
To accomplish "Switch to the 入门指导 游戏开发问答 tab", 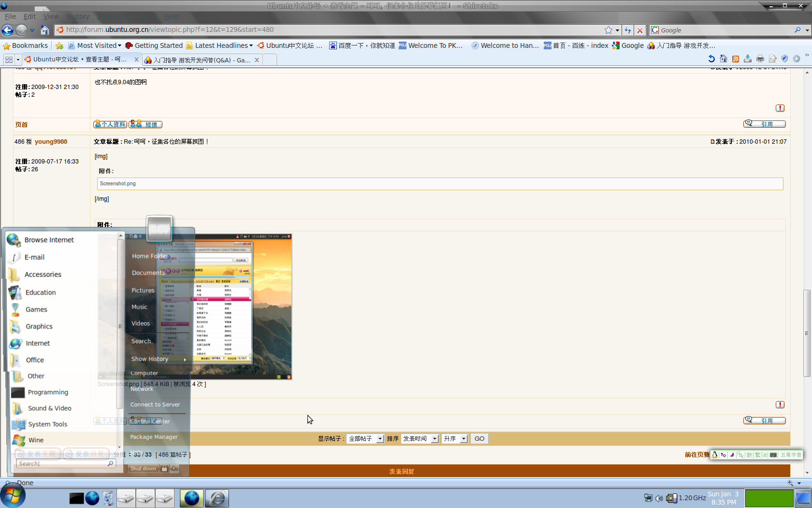I will [x=202, y=60].
